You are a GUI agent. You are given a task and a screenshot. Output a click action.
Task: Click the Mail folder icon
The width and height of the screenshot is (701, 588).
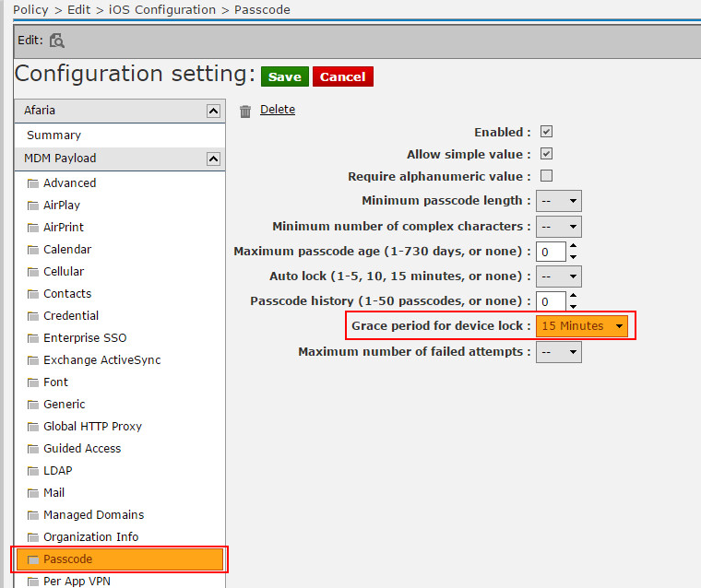pyautogui.click(x=32, y=493)
